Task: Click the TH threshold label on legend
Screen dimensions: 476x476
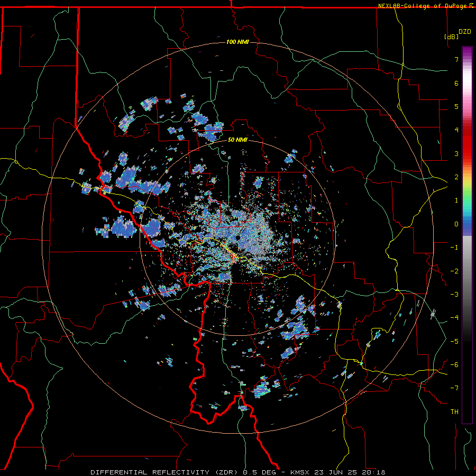Action: [454, 412]
